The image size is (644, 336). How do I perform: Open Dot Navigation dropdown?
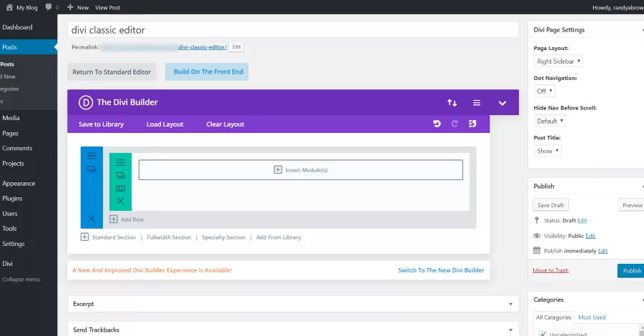tap(545, 91)
